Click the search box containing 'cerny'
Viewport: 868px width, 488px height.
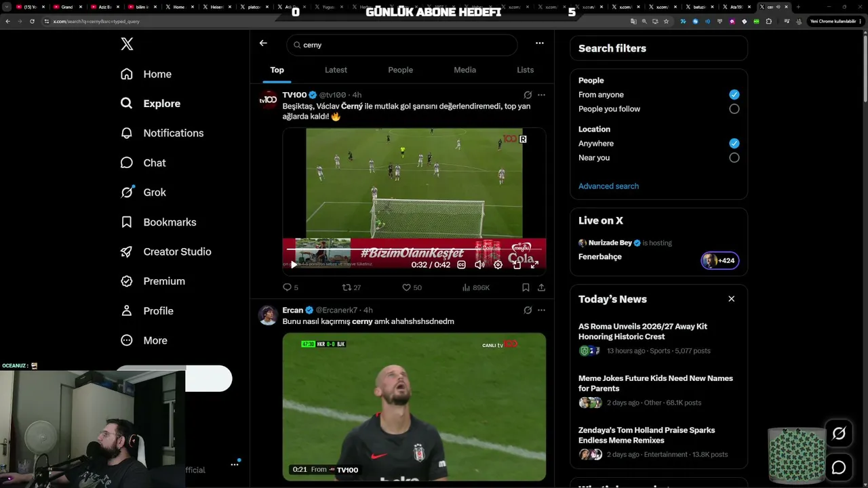coord(402,45)
